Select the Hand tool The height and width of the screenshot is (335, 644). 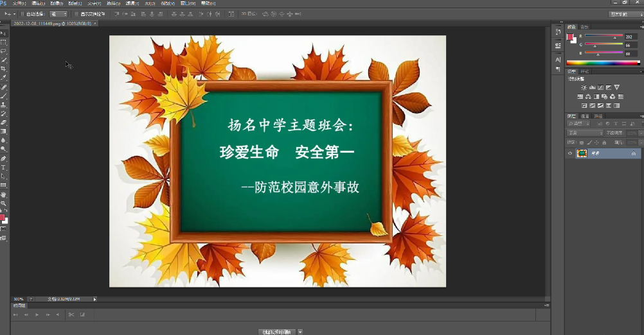tap(3, 194)
